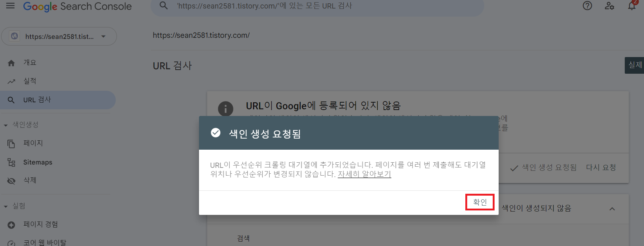Image resolution: width=644 pixels, height=246 pixels.
Task: Click the URL 검사 page heading
Action: tap(172, 66)
